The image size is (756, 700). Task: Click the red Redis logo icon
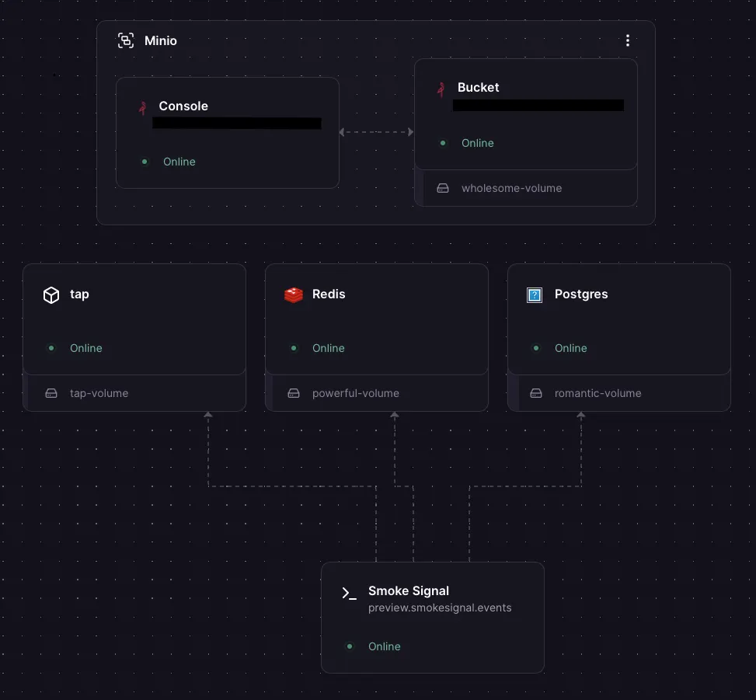pyautogui.click(x=294, y=295)
